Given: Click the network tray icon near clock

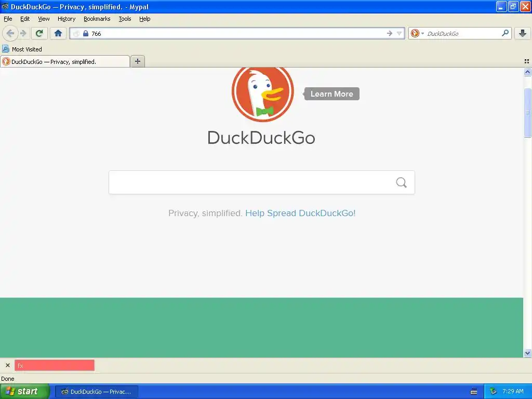Looking at the screenshot, I should pos(493,392).
